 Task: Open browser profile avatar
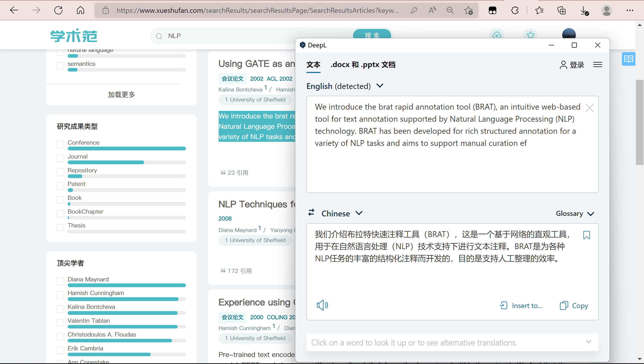click(x=607, y=10)
